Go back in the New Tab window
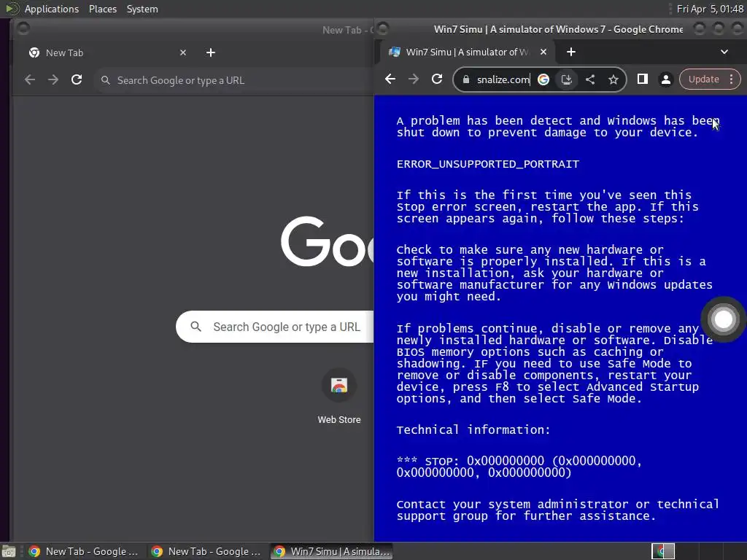 click(29, 80)
